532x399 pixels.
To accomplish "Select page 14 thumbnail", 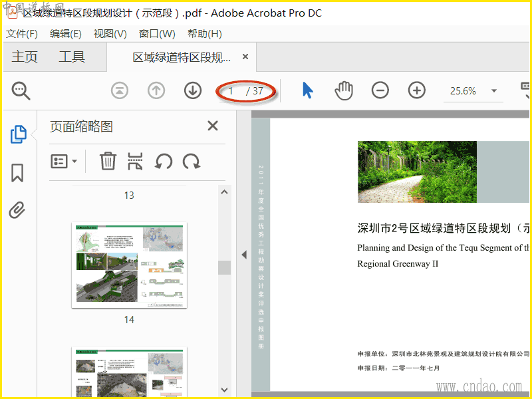I will pos(129,265).
